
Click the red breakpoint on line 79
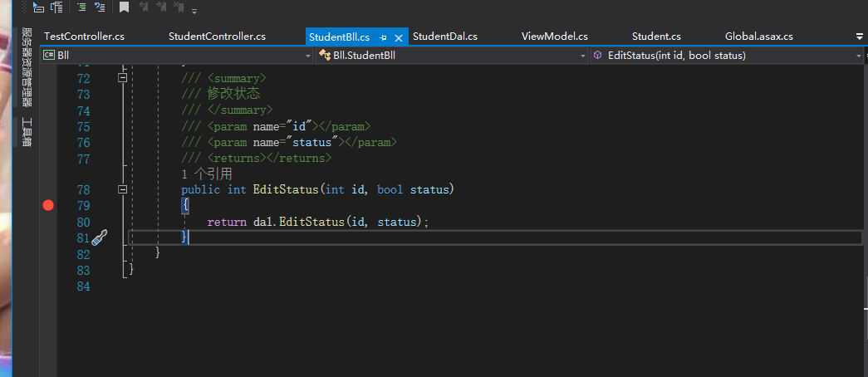coord(48,206)
